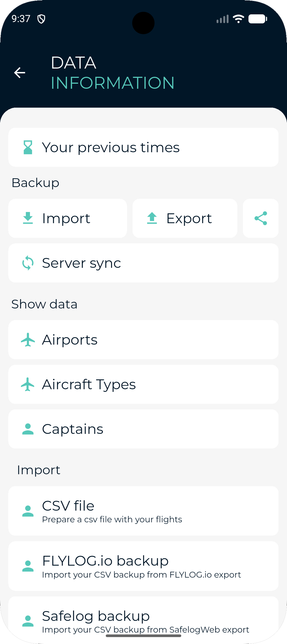The image size is (287, 644).
Task: Tap the person icon beside Captains
Action: point(28,429)
